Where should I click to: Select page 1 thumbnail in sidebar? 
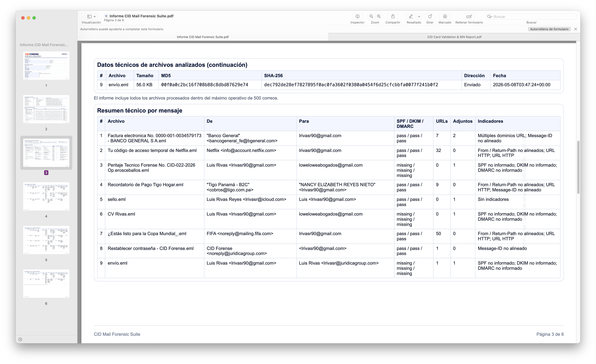[46, 65]
